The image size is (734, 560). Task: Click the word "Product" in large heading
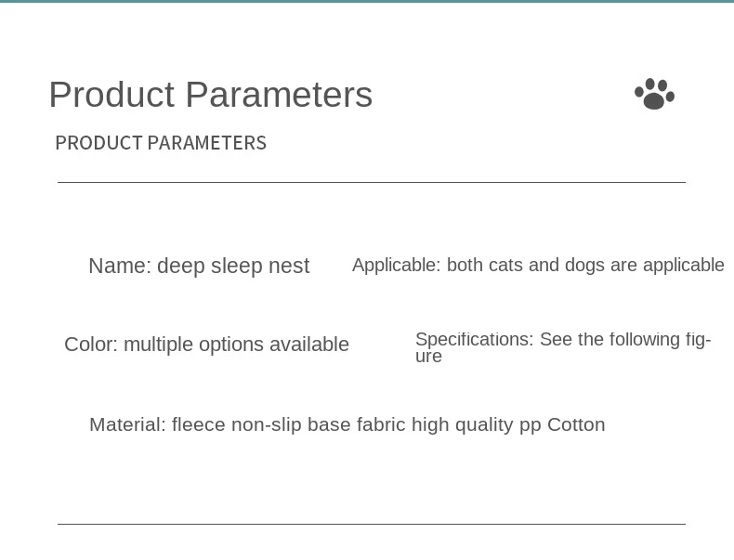[111, 95]
